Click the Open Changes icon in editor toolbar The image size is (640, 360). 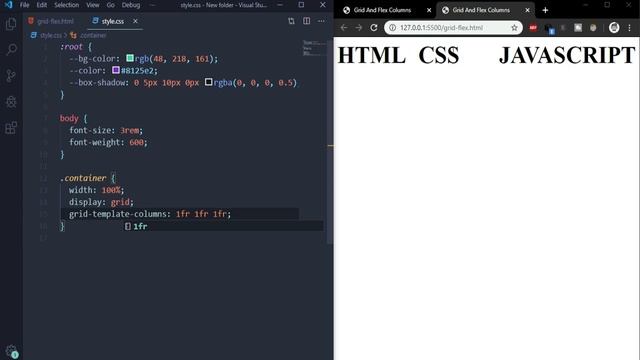291,21
